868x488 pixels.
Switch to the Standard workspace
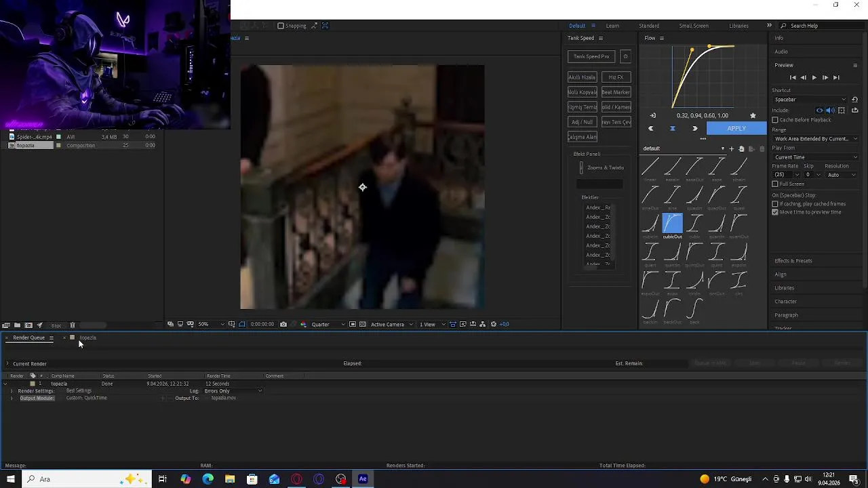coord(649,26)
